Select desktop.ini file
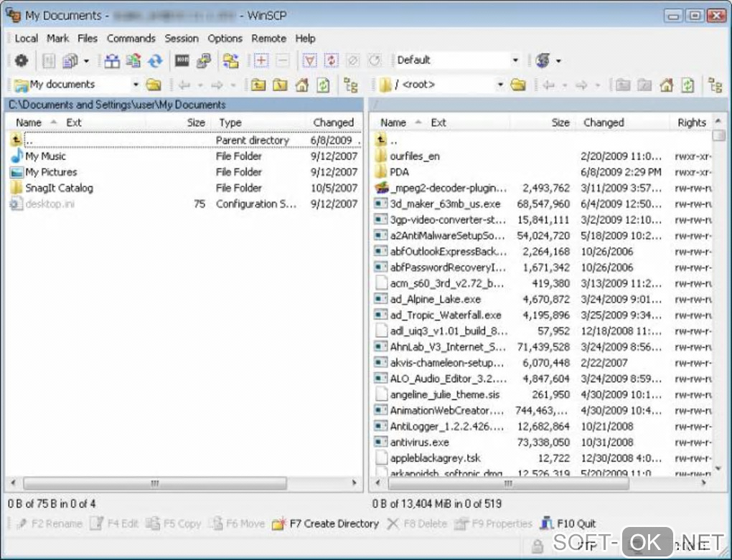 [50, 204]
